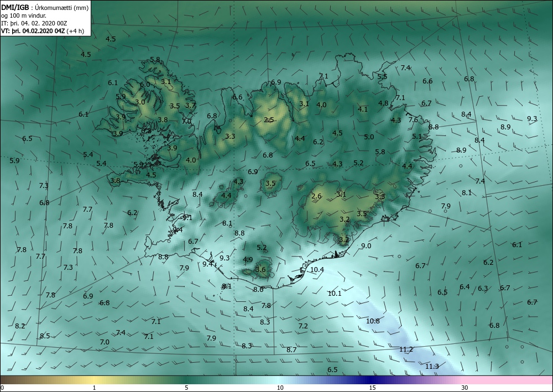Click the 6.4 value in the southeast sea
Image resolution: width=553 pixels, height=392 pixels.
[465, 286]
